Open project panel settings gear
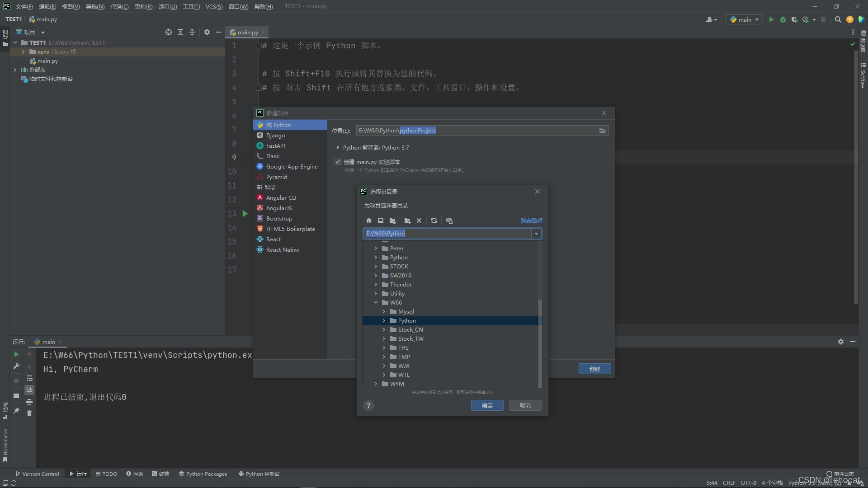Viewport: 868px width, 488px height. click(207, 32)
